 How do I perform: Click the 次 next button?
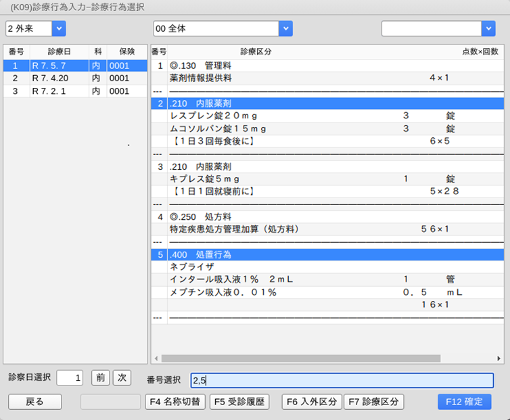tap(121, 378)
